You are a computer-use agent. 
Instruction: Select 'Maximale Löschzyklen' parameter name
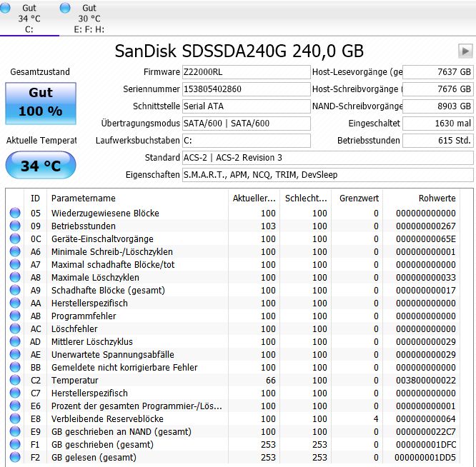pos(95,278)
